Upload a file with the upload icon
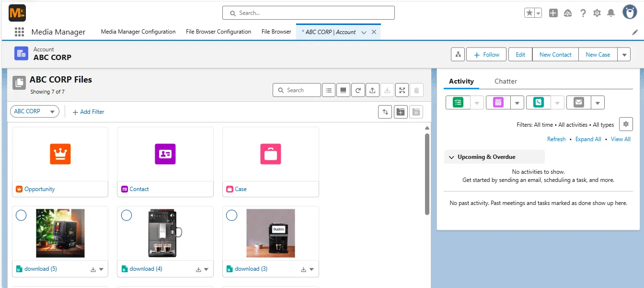 372,90
